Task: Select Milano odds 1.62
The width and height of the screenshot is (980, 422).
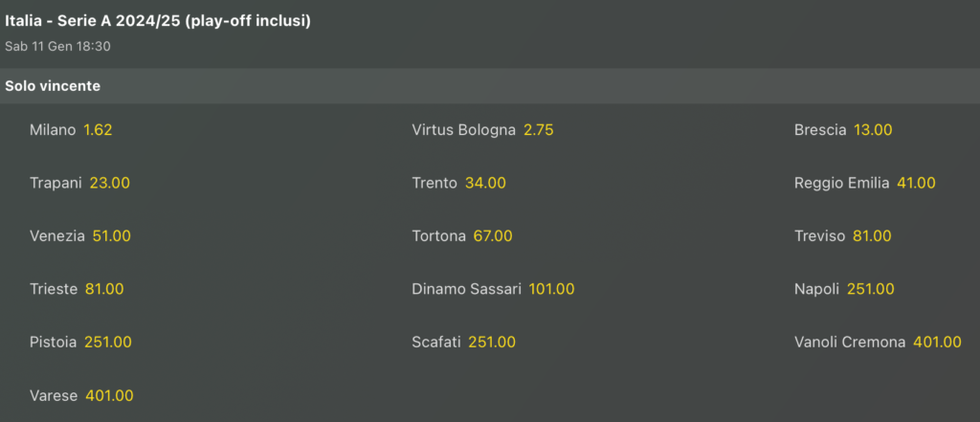Action: pos(98,130)
